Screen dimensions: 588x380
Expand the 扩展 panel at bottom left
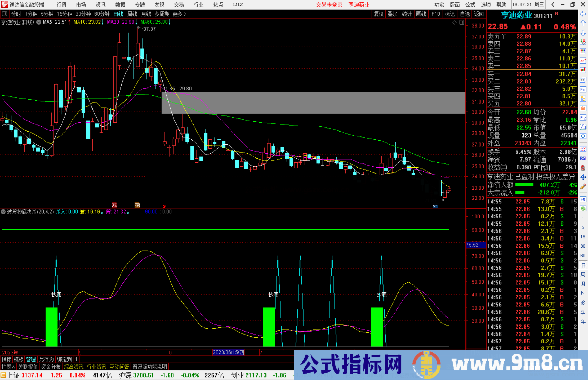coord(7,367)
